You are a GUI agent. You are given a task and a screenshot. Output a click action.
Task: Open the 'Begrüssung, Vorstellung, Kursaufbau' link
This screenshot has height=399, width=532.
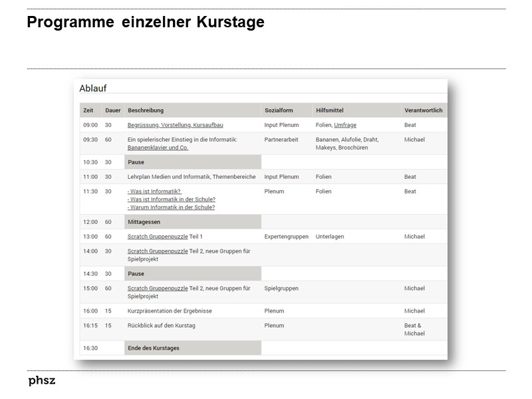[175, 124]
